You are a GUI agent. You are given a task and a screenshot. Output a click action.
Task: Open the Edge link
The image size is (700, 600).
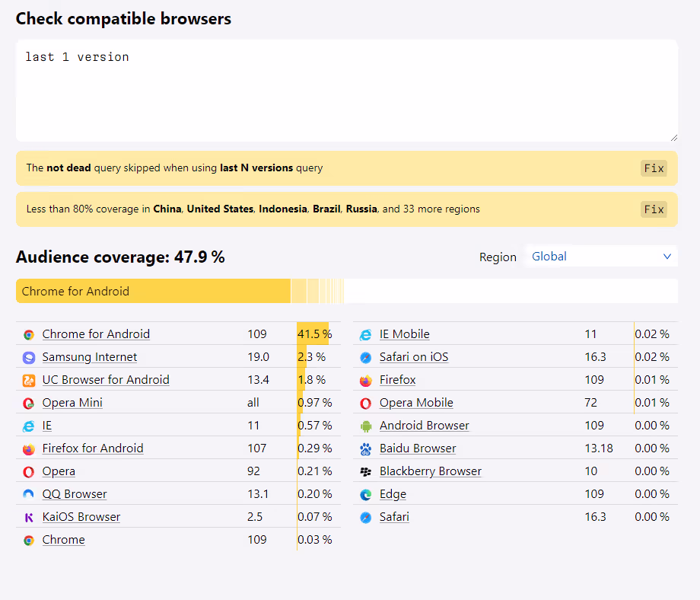393,494
